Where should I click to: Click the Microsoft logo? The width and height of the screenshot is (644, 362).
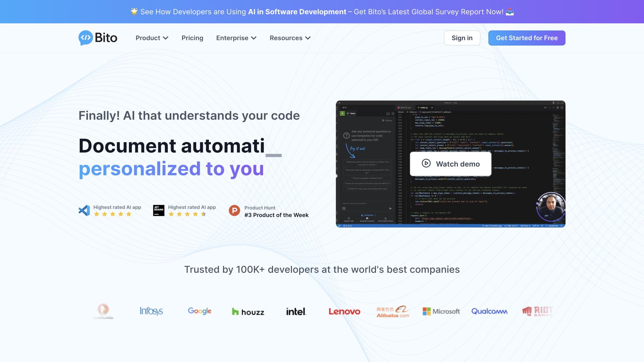pyautogui.click(x=441, y=311)
